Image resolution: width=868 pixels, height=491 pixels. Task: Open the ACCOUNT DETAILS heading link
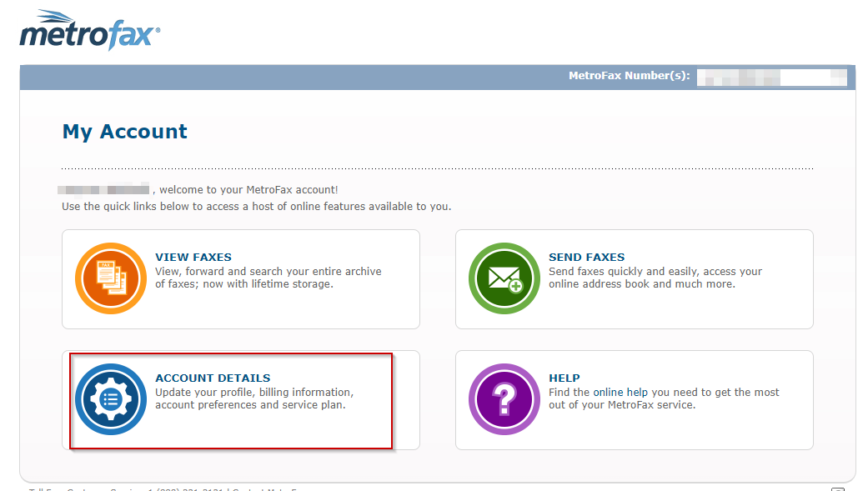[213, 378]
